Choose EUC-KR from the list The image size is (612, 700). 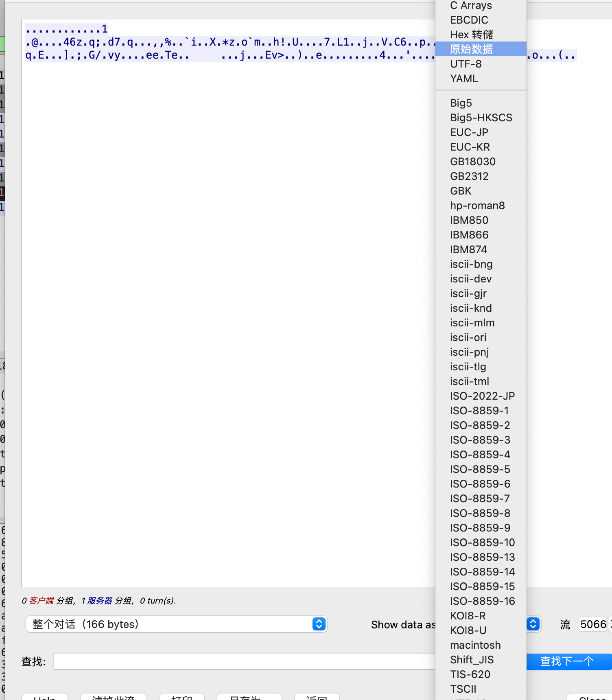[470, 147]
